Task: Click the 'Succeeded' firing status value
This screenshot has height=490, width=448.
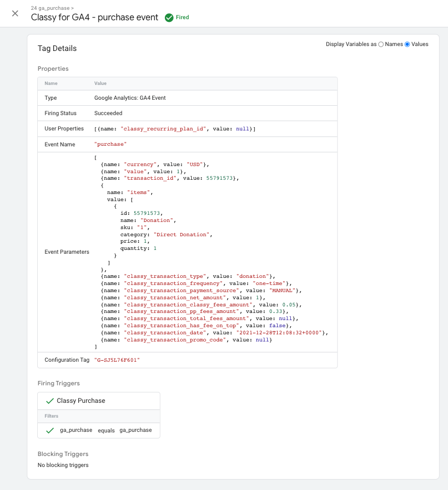Action: 108,113
